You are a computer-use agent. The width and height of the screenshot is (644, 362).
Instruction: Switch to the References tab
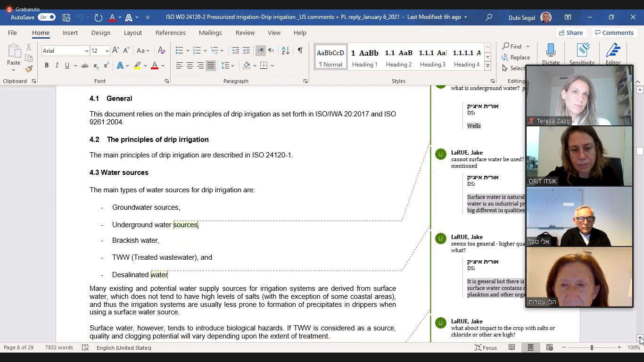170,33
